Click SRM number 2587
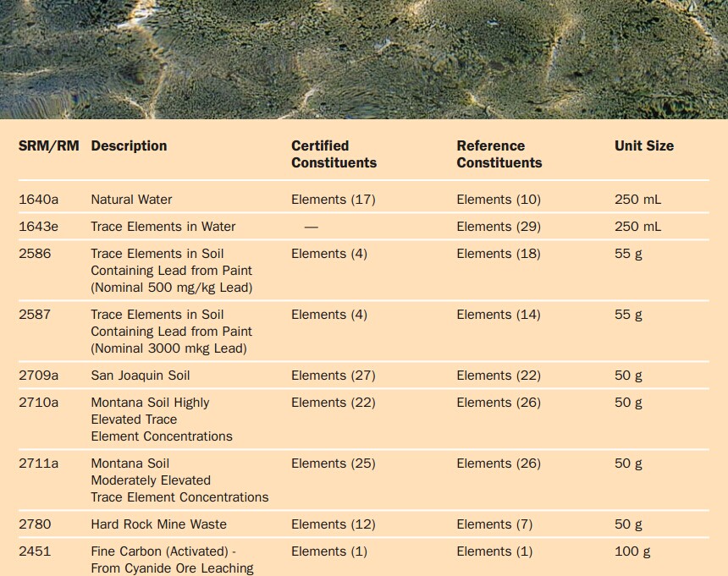Screen dimensions: 728x576 tap(35, 315)
